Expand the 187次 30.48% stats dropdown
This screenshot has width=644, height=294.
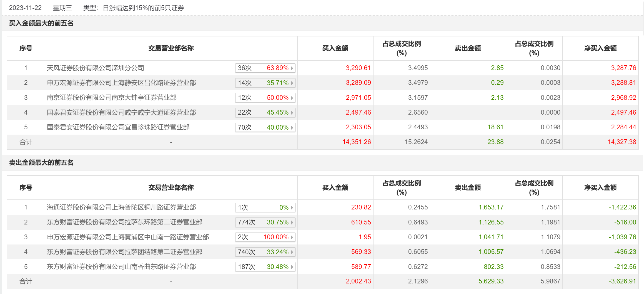pyautogui.click(x=265, y=267)
